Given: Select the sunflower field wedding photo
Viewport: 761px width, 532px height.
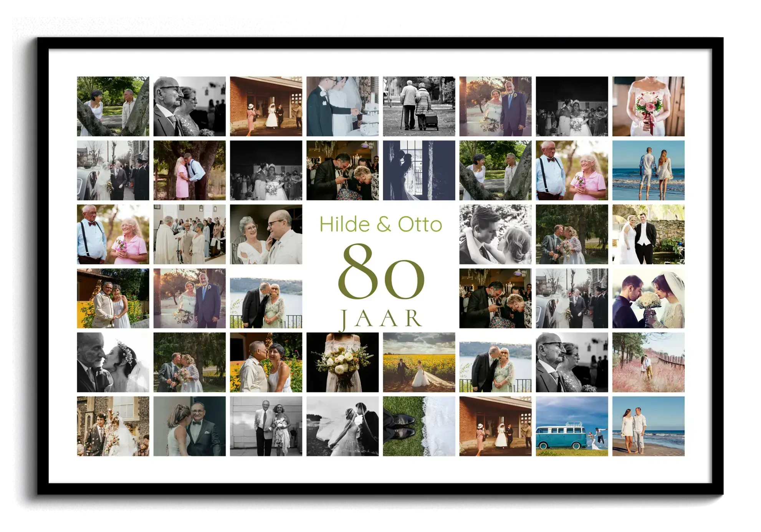Looking at the screenshot, I should click(419, 362).
